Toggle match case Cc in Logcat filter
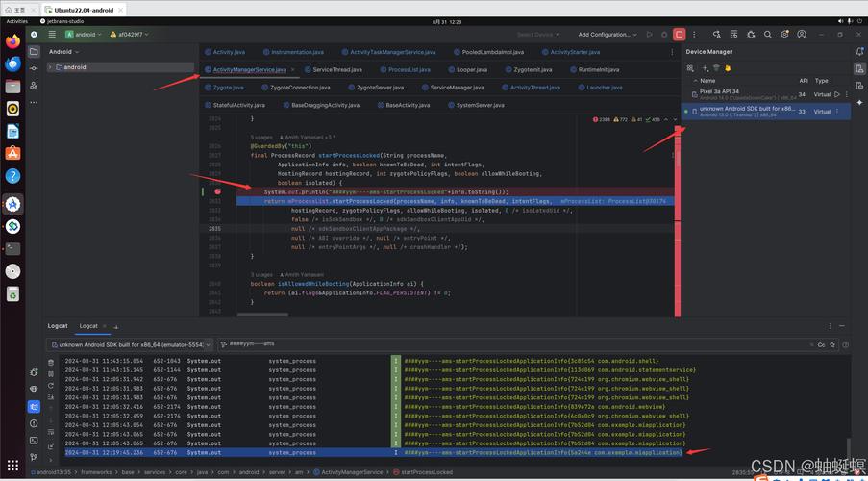868x481 pixels. (821, 344)
